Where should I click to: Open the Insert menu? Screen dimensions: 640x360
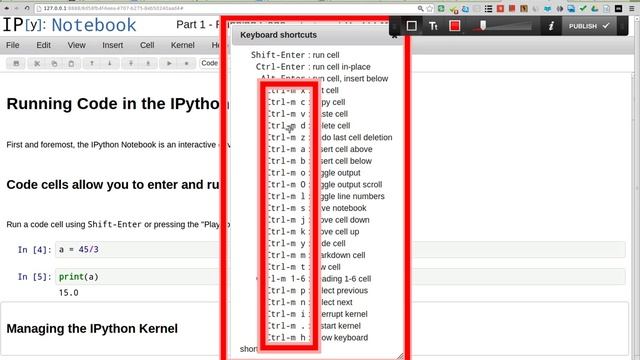coord(112,45)
